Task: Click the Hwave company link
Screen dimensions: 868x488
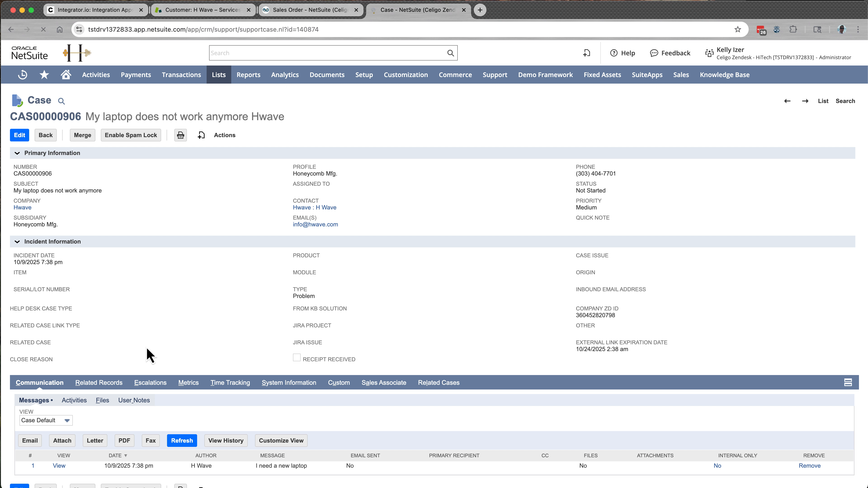Action: tap(22, 207)
